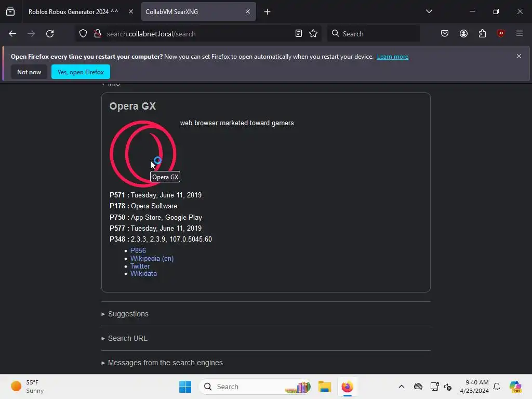Click the Windows taskbar Search box
532x399 pixels.
[255, 387]
